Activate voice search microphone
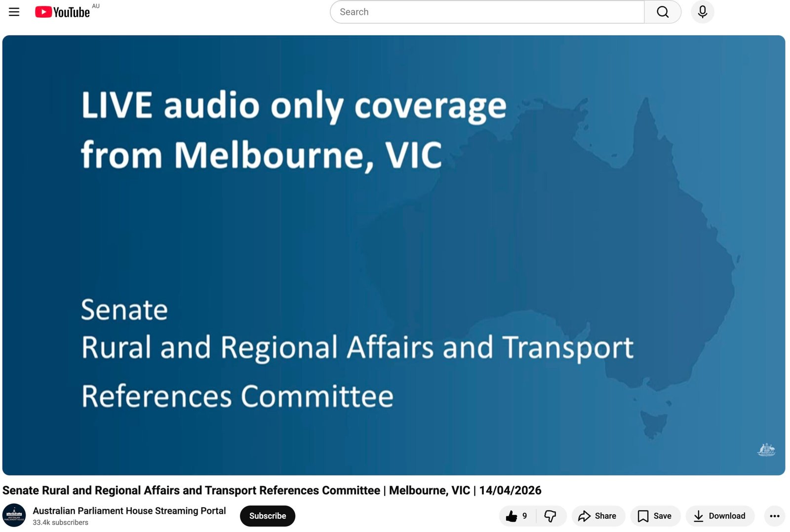This screenshot has height=532, width=790. pyautogui.click(x=702, y=12)
